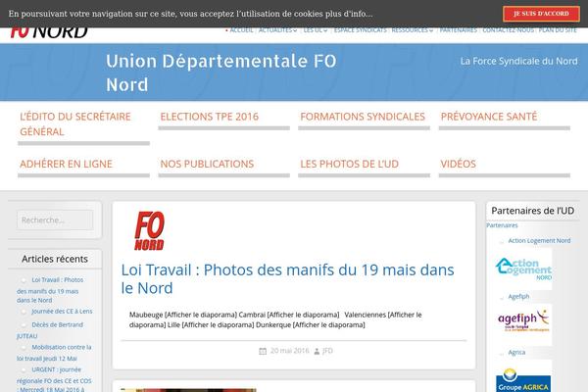The height and width of the screenshot is (392, 588).
Task: Click the author icon beside JFD
Action: [x=317, y=351]
